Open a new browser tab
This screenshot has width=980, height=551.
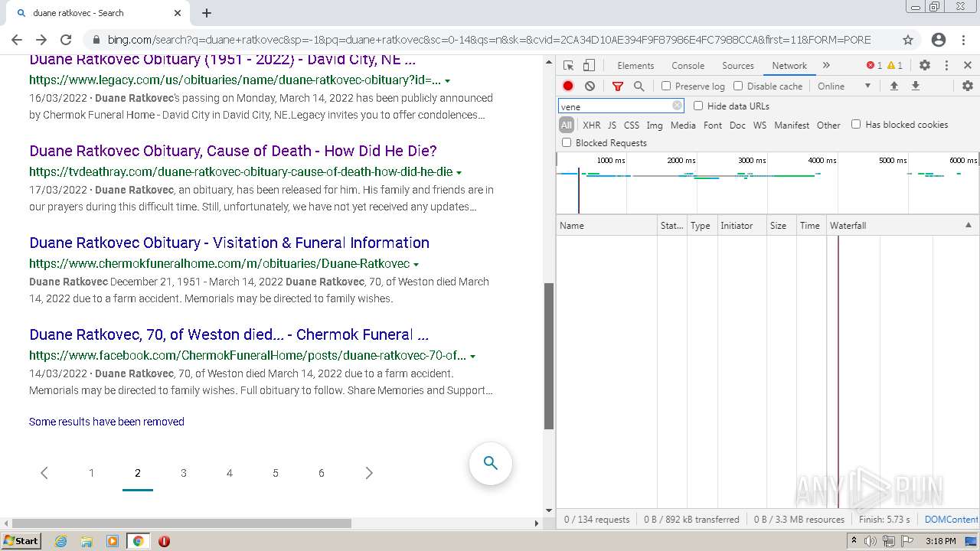tap(207, 13)
